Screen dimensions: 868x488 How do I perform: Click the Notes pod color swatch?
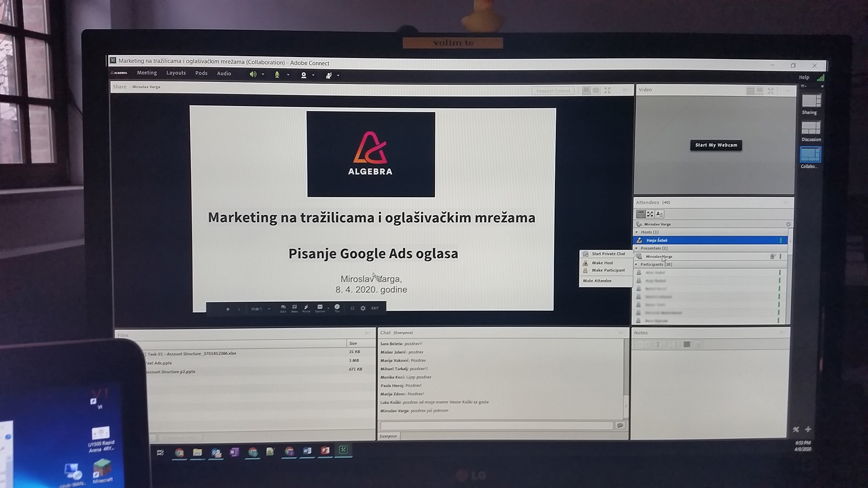687,345
